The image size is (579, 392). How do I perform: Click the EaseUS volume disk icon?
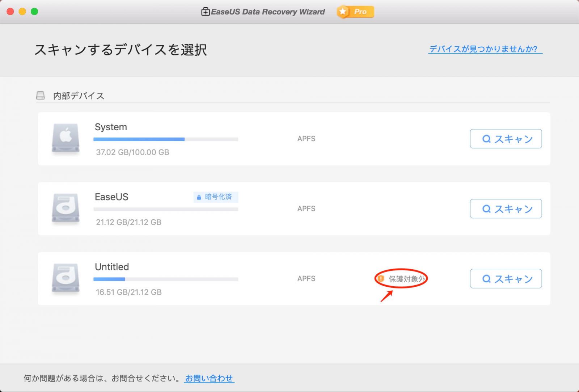(x=65, y=208)
